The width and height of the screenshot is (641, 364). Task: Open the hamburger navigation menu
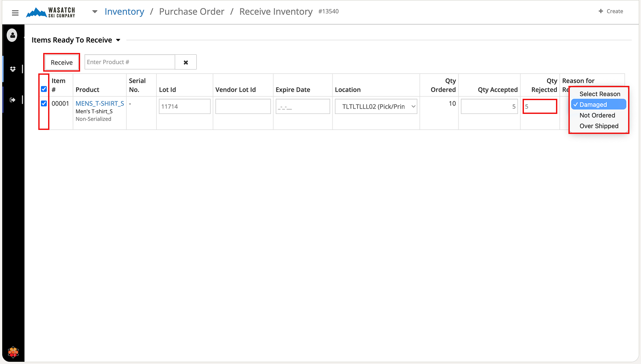(15, 13)
